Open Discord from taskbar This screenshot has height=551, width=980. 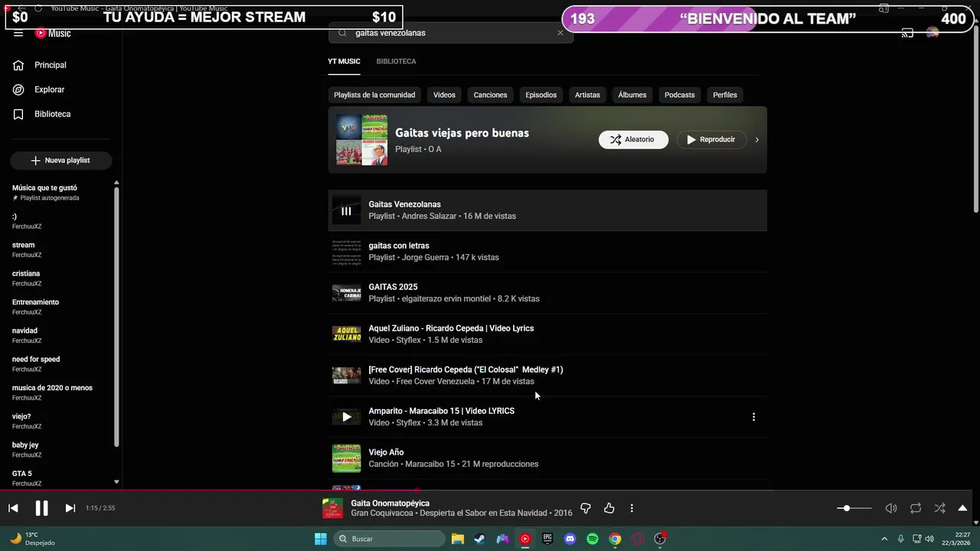570,539
